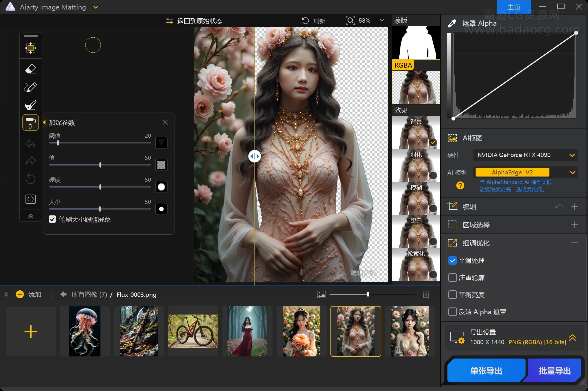Select the Eraser tool
588x391 pixels.
coord(31,69)
